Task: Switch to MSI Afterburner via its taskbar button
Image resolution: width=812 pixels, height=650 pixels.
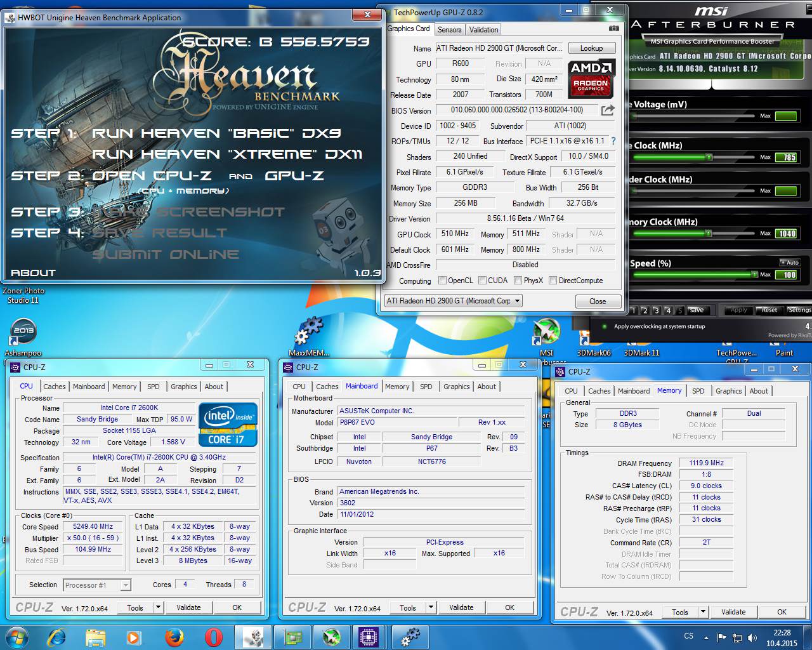Action: click(x=331, y=637)
